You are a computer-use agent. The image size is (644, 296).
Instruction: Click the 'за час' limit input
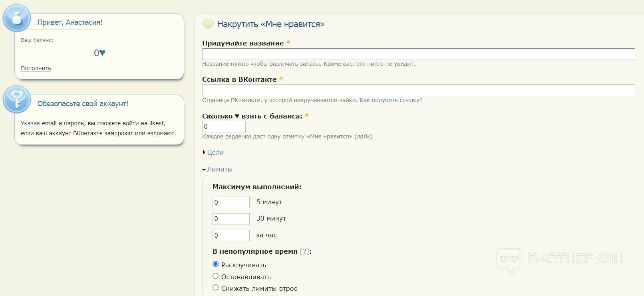[x=231, y=235]
